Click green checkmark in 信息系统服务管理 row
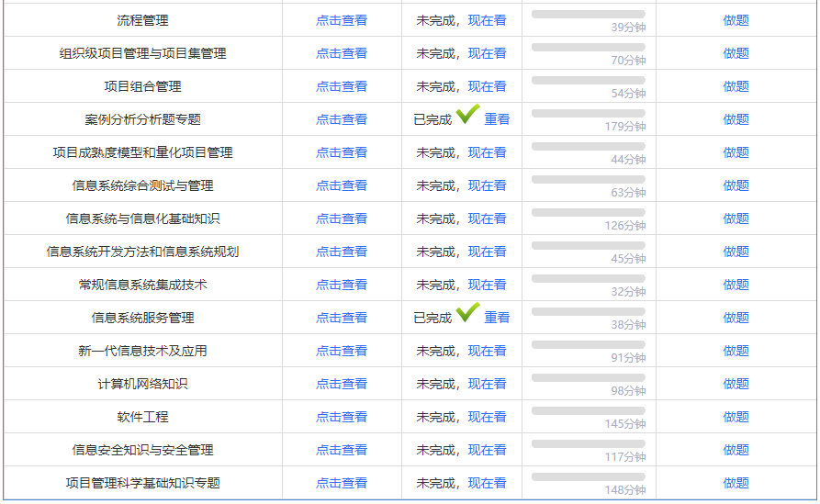The height and width of the screenshot is (504, 820). pos(467,313)
